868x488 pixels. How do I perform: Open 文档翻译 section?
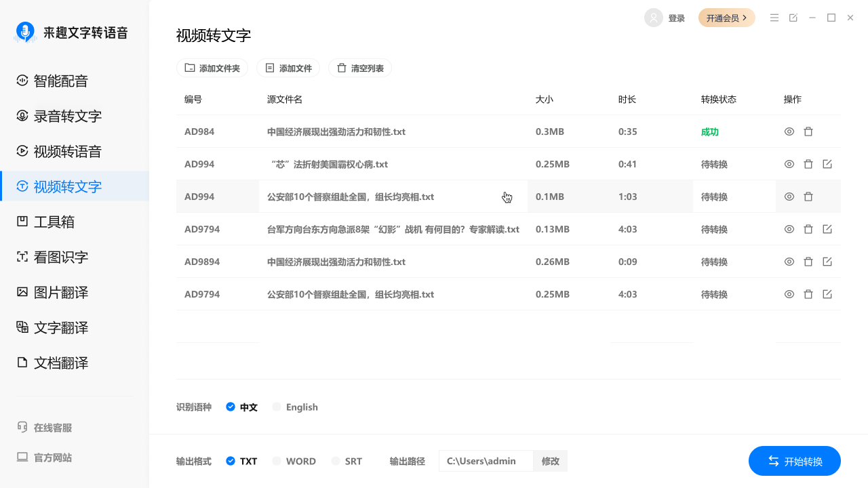point(75,363)
